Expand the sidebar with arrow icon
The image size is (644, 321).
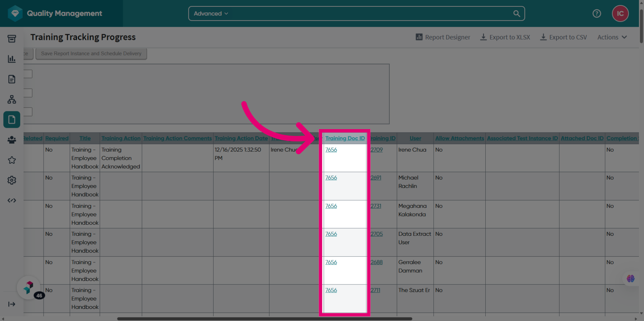click(12, 304)
